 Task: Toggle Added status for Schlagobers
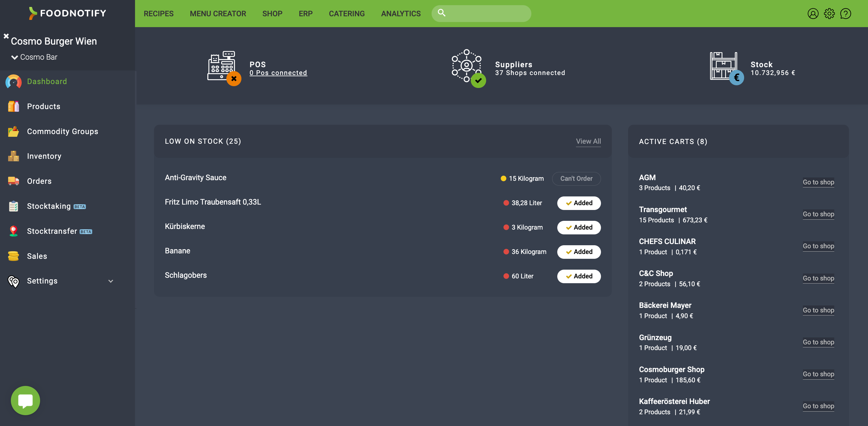[x=579, y=276]
